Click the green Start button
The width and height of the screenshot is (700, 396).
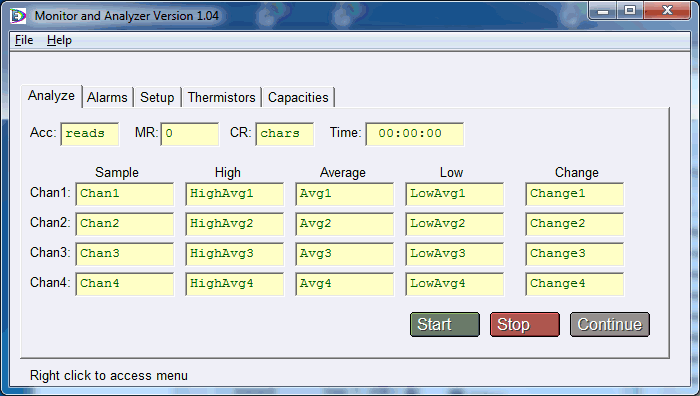[445, 325]
